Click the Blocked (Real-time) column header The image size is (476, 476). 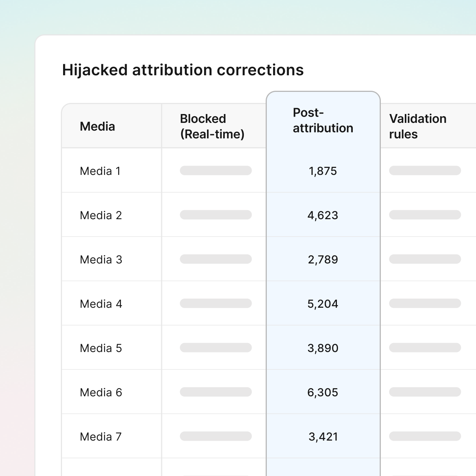click(x=212, y=127)
